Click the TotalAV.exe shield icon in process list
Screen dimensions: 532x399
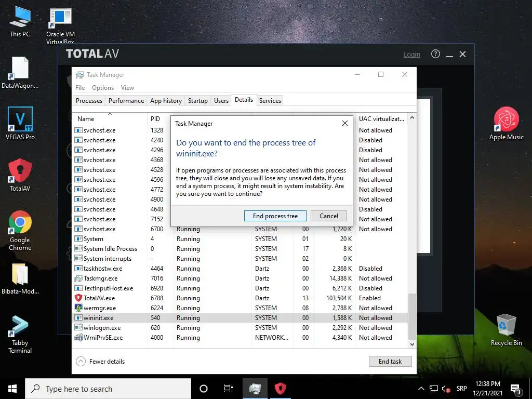click(78, 298)
